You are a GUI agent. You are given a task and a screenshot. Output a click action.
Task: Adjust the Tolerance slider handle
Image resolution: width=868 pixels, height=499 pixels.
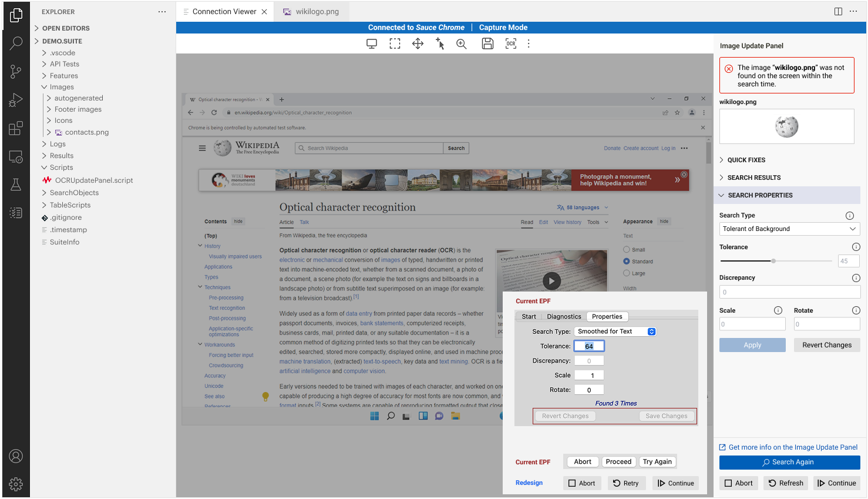[x=773, y=261]
